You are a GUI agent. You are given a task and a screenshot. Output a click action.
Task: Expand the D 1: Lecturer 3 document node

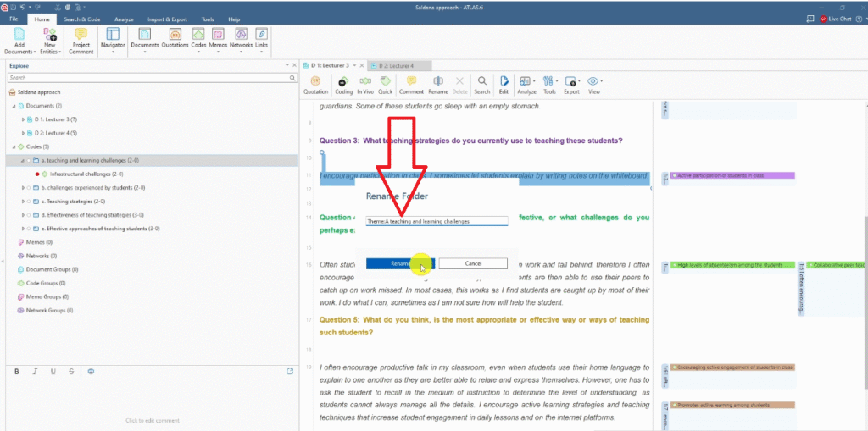(x=23, y=119)
